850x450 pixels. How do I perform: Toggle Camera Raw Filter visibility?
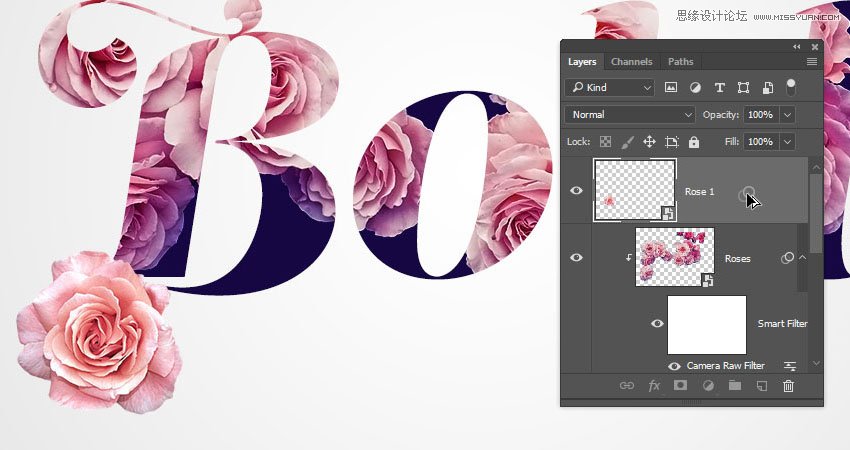(674, 366)
